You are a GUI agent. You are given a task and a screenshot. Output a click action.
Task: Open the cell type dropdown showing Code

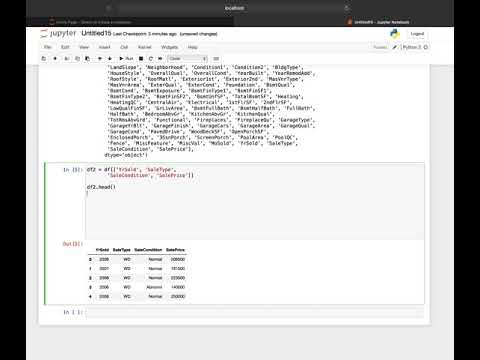click(187, 58)
